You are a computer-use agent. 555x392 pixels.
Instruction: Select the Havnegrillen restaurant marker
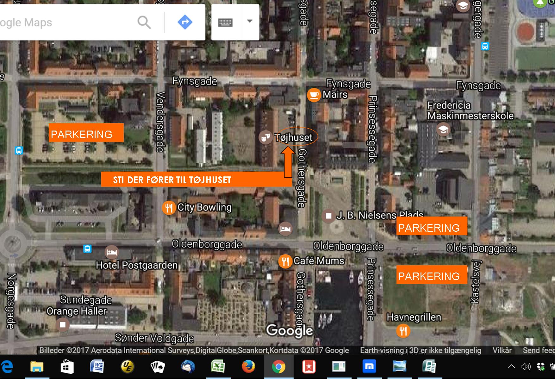click(x=403, y=331)
